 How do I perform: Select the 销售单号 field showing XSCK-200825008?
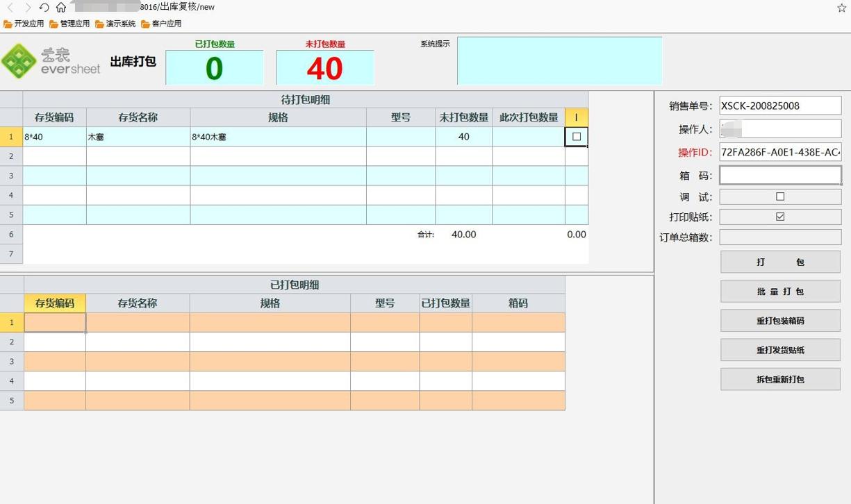(779, 106)
